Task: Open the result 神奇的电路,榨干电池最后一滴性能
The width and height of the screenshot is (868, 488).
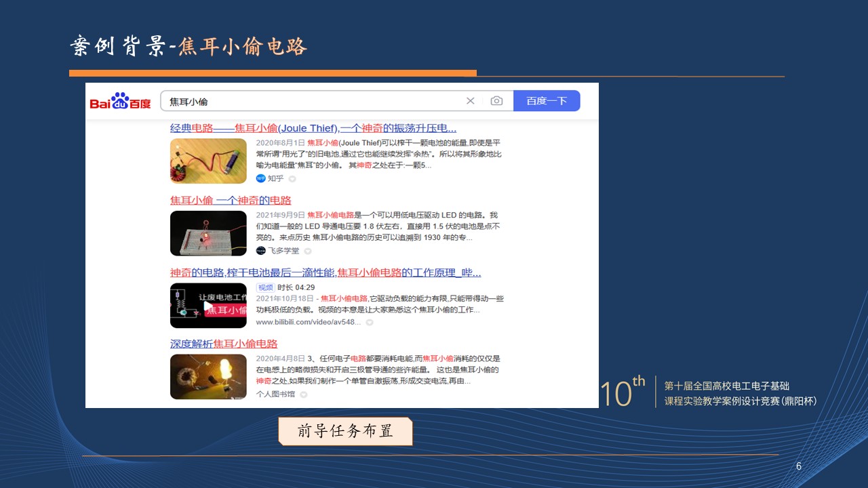Action: pyautogui.click(x=325, y=272)
